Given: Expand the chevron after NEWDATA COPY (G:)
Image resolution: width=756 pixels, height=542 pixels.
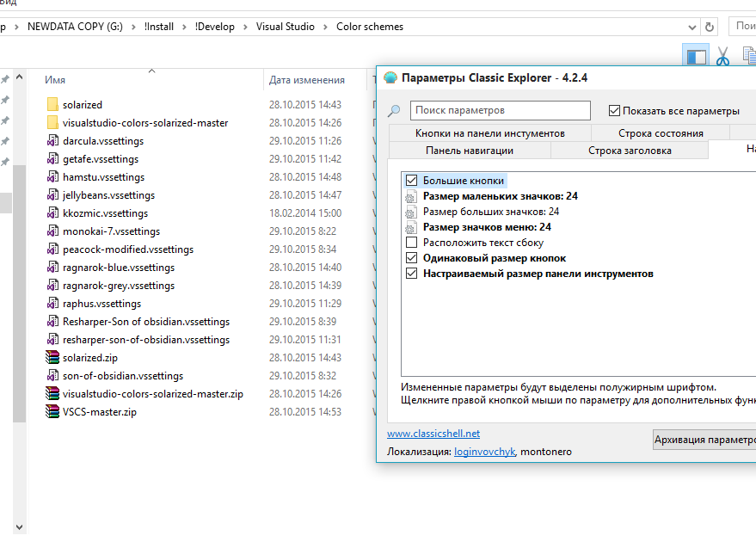Looking at the screenshot, I should 133,27.
